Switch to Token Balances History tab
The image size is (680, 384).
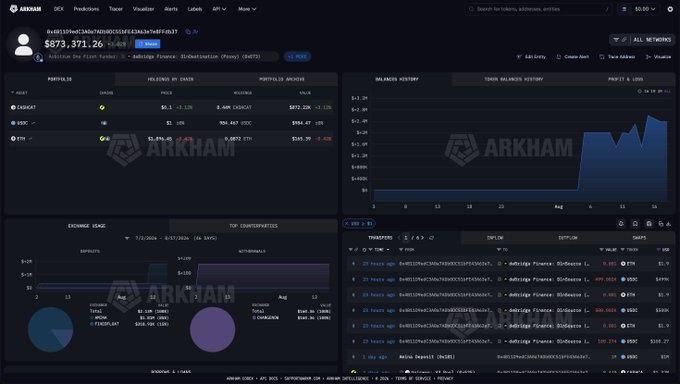click(x=513, y=79)
